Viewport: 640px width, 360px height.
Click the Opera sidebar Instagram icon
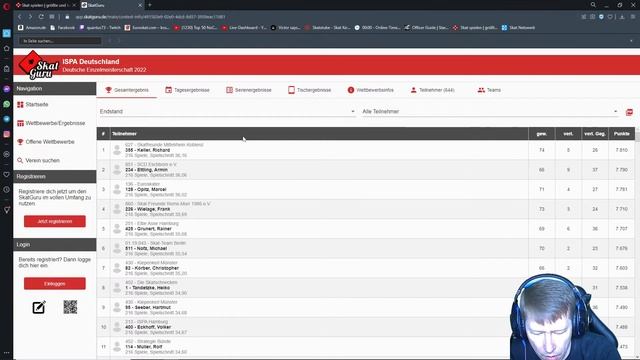pos(7,134)
